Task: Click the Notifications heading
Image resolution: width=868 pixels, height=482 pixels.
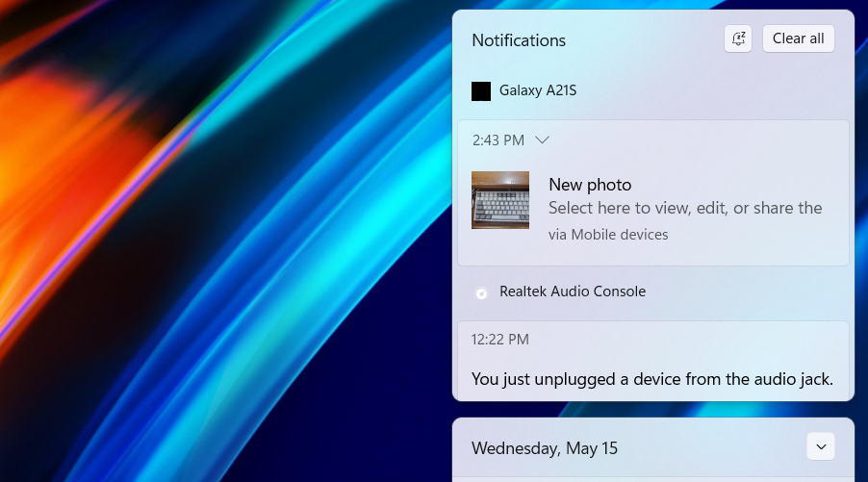Action: (519, 40)
